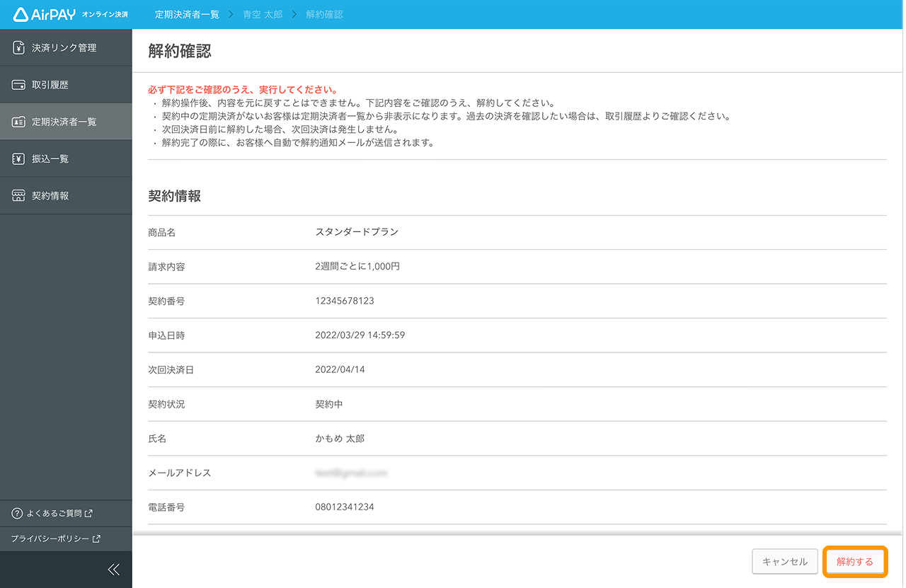Click the 取引履歴 card icon

19,85
